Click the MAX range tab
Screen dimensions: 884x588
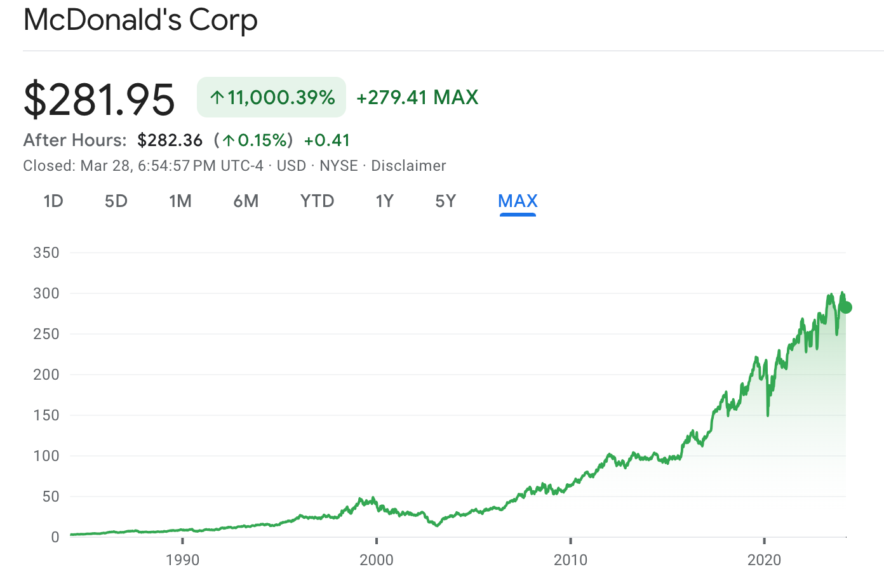(x=518, y=201)
